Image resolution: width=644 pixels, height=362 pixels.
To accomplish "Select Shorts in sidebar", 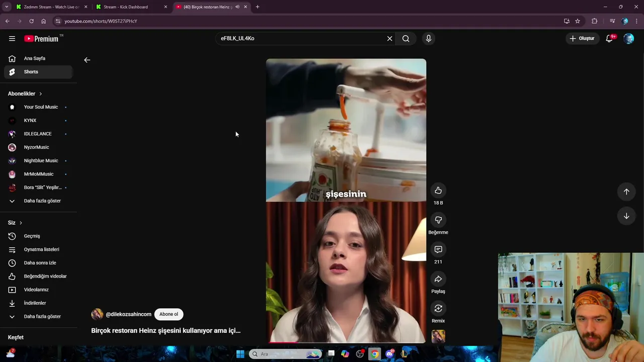I will [x=38, y=72].
